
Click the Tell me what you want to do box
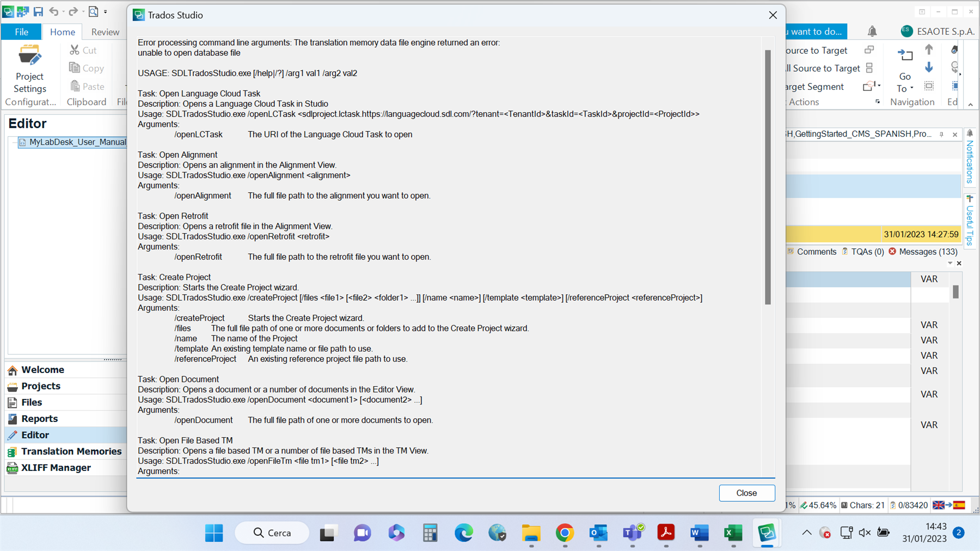[x=816, y=32]
